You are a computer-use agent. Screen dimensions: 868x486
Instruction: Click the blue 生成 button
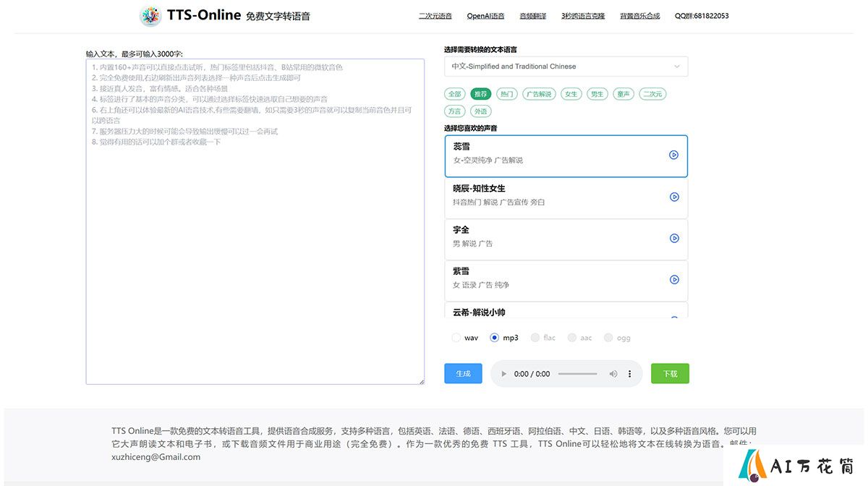[x=463, y=373]
